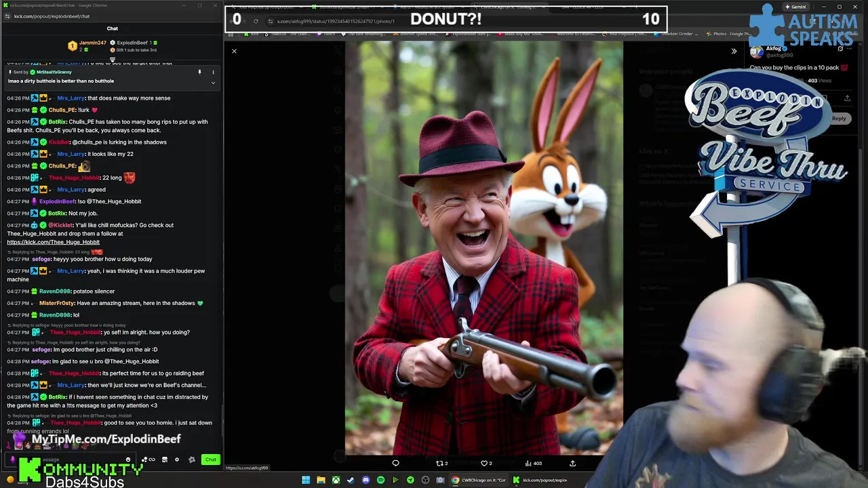
Task: Open Discord from taskbar
Action: click(x=366, y=480)
